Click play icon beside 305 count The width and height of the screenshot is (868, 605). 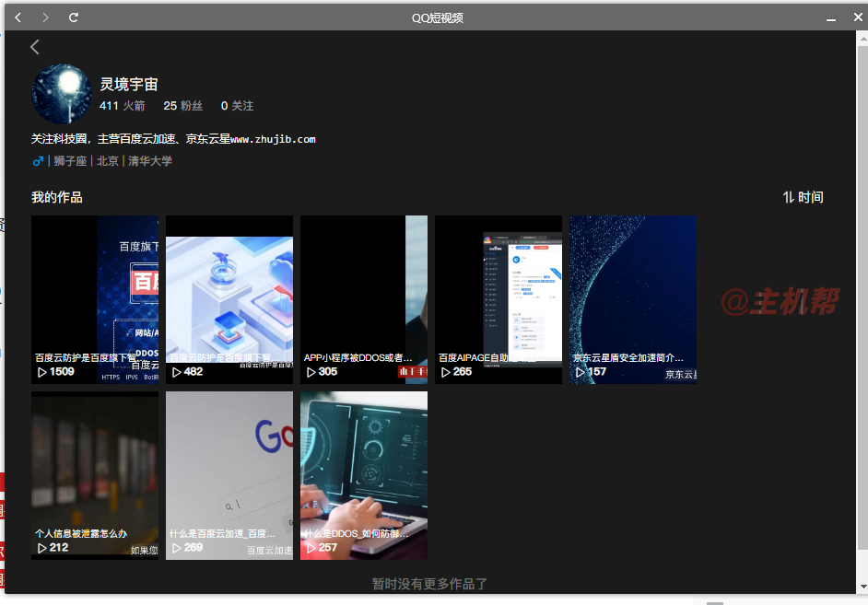[311, 372]
